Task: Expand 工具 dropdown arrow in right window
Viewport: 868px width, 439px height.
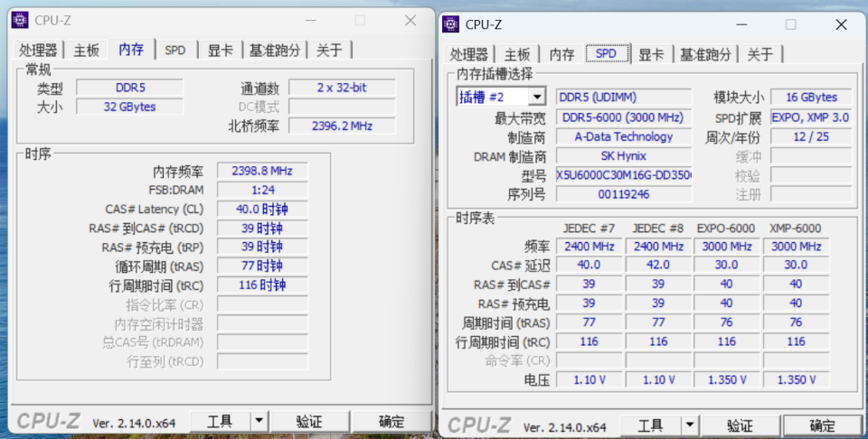Action: [690, 425]
